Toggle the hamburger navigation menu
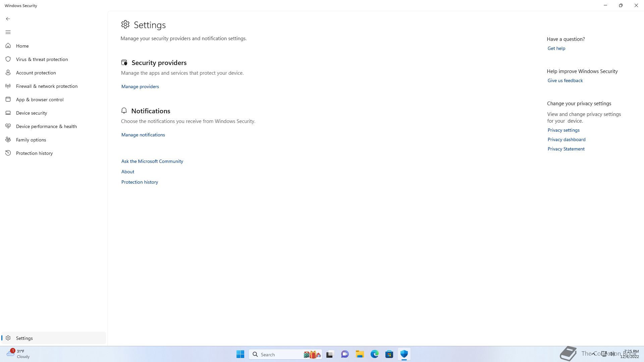The height and width of the screenshot is (362, 644). pyautogui.click(x=8, y=32)
